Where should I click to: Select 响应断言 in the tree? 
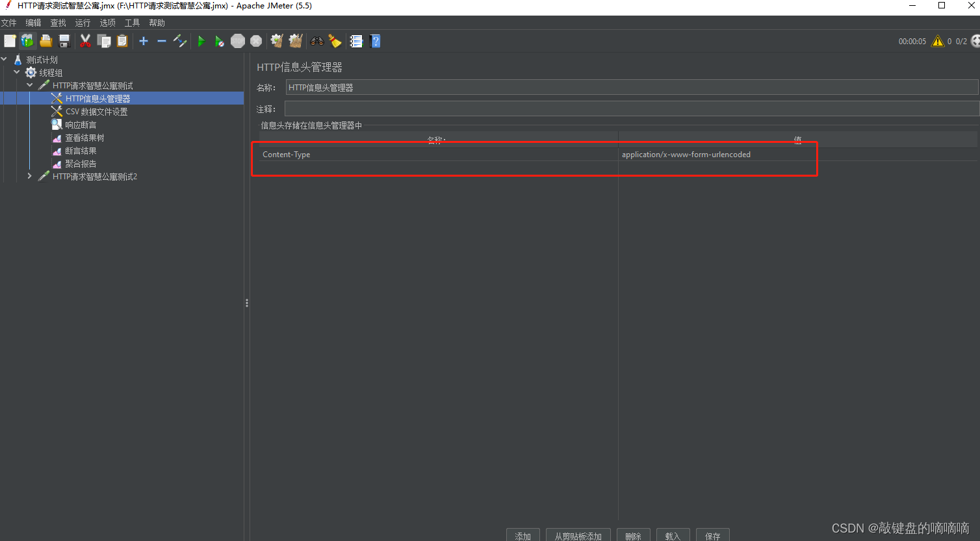[x=81, y=125]
